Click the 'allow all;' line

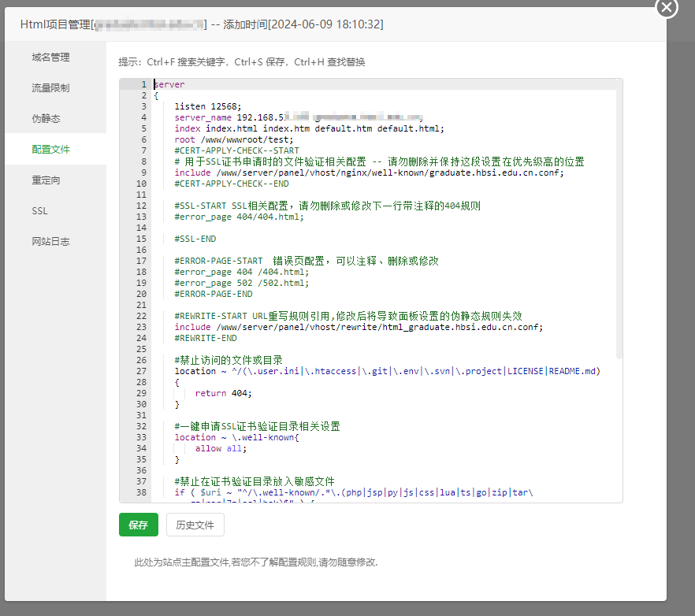[x=221, y=448]
